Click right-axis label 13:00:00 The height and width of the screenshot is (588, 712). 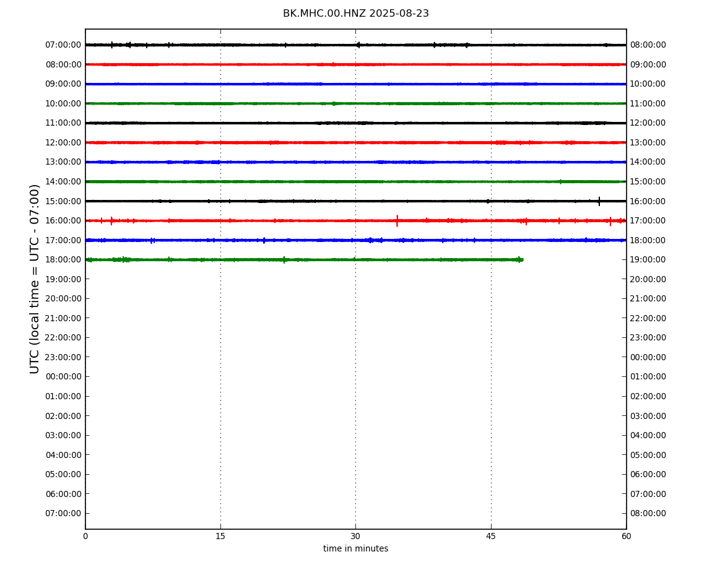point(648,142)
